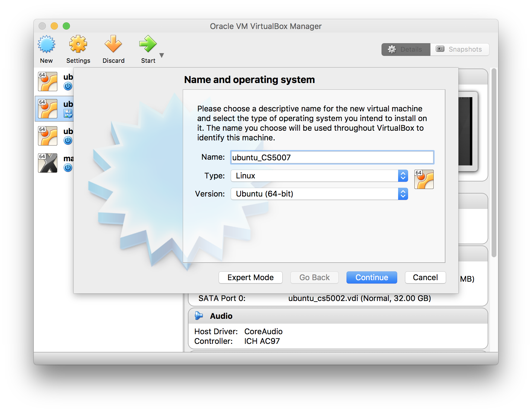
Task: Click the Name field containing ubuntu_CS5007
Action: click(332, 157)
